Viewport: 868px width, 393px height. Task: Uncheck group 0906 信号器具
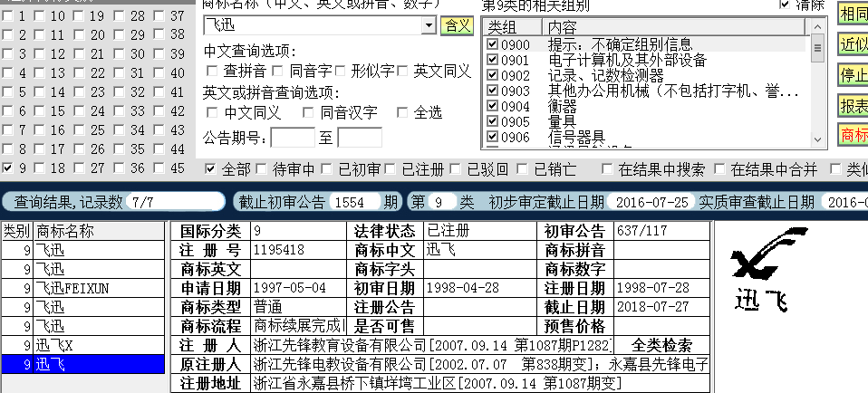point(492,136)
